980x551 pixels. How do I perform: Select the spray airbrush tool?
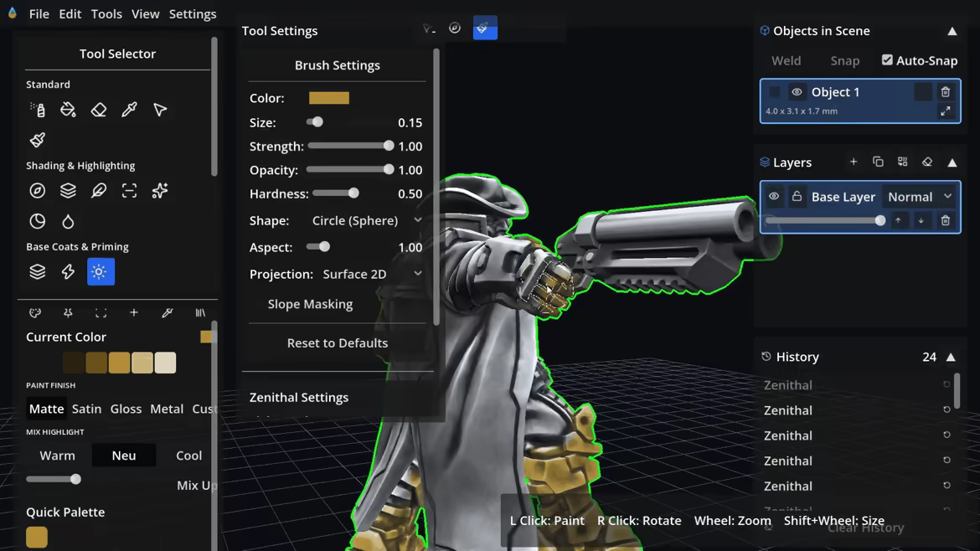(38, 110)
